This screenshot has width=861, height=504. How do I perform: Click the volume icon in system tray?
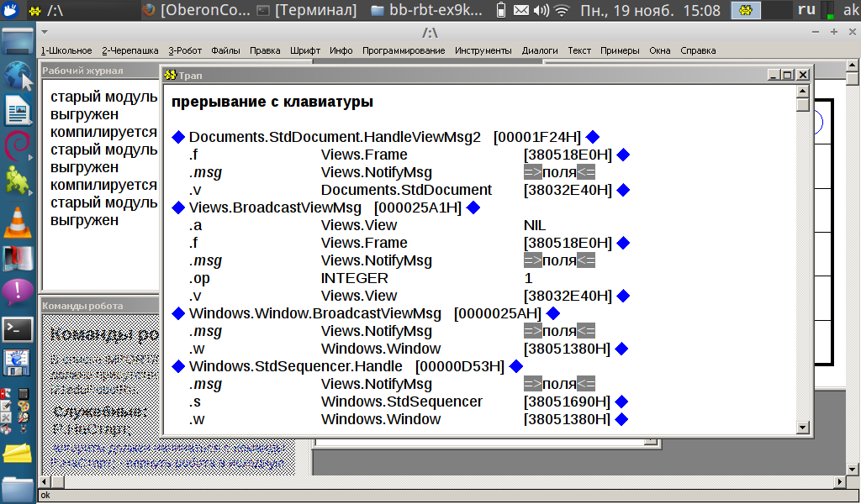[x=541, y=10]
